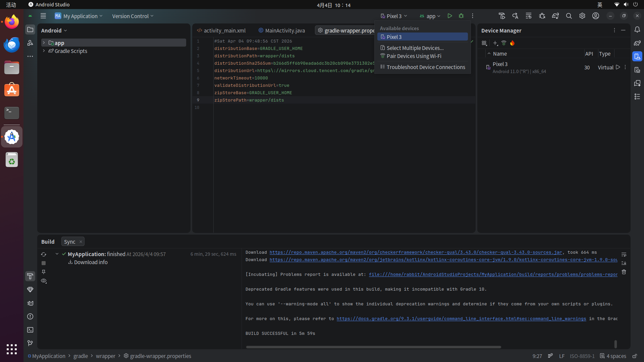Screen dimensions: 644x362
Task: Toggle the build view eye filter
Action: (x=44, y=281)
